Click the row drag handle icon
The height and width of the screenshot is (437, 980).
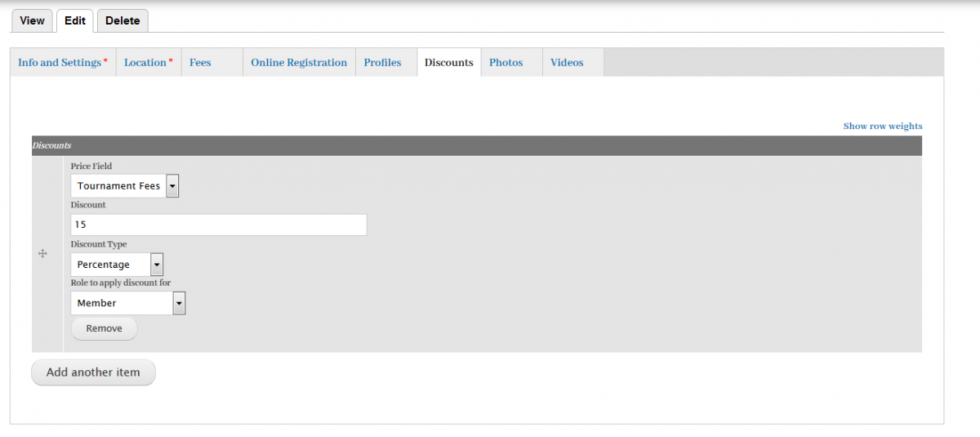click(x=43, y=254)
